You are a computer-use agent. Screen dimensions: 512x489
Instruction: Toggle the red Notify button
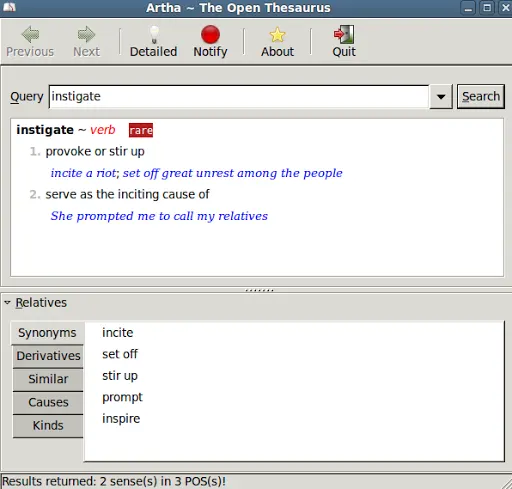pyautogui.click(x=210, y=42)
